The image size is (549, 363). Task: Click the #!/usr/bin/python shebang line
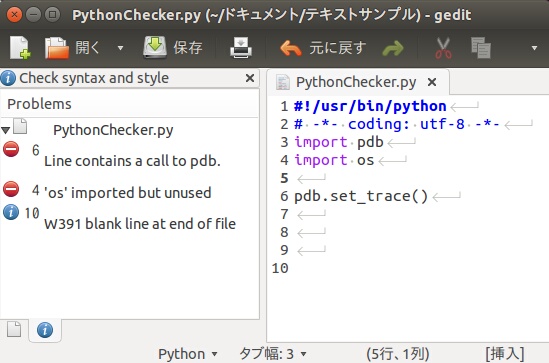click(x=370, y=106)
